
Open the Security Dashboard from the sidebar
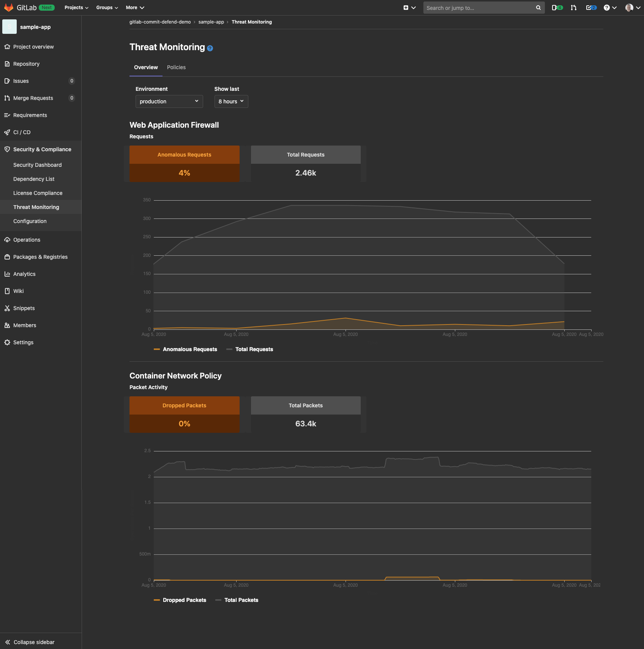pos(37,165)
